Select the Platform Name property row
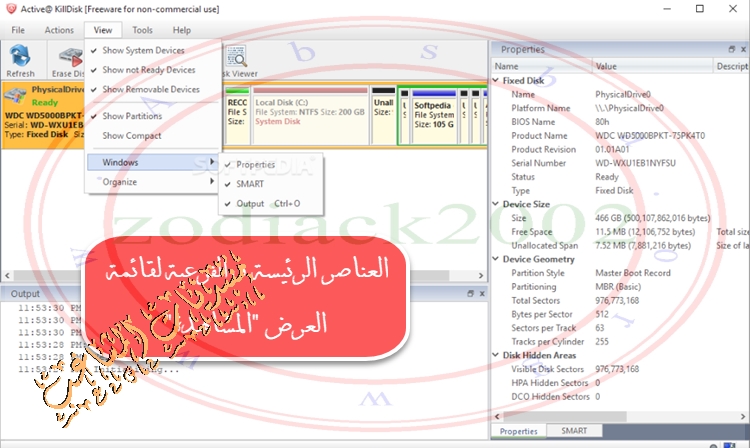Image resolution: width=750 pixels, height=448 pixels. pos(620,108)
